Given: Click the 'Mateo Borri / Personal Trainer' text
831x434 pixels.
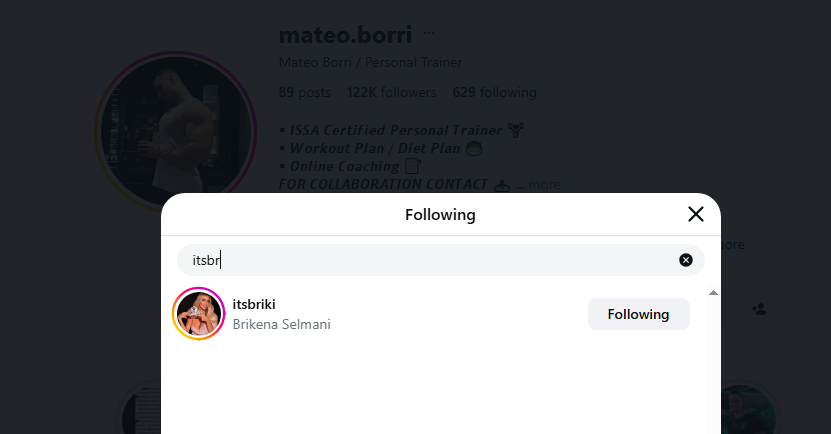Looking at the screenshot, I should [x=370, y=63].
